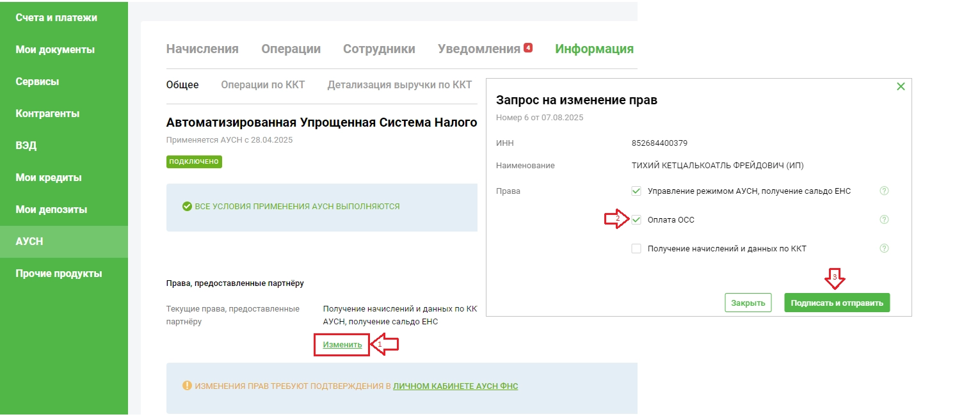Toggle the Оплата ОСС checkbox
Screen dimensions: 980x419
coord(636,219)
